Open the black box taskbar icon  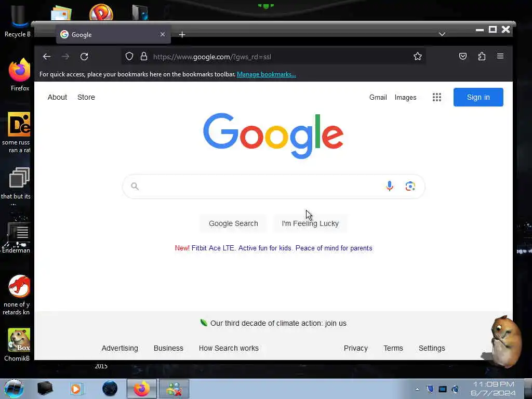[45, 389]
